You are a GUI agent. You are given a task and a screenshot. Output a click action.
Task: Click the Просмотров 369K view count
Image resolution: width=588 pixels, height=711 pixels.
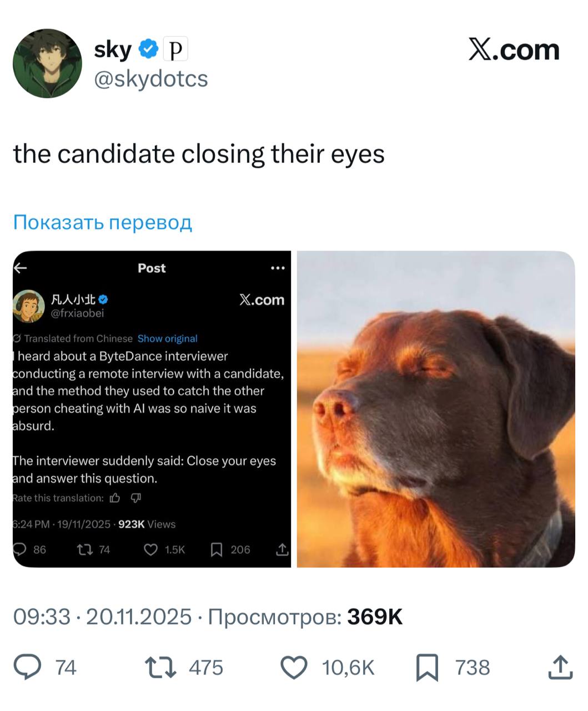pyautogui.click(x=305, y=617)
